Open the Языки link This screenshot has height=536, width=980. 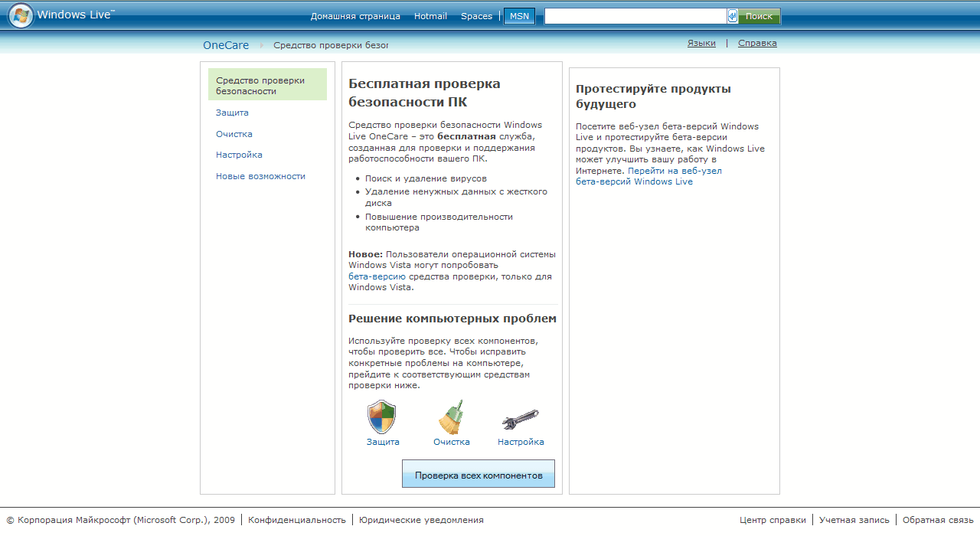(701, 43)
